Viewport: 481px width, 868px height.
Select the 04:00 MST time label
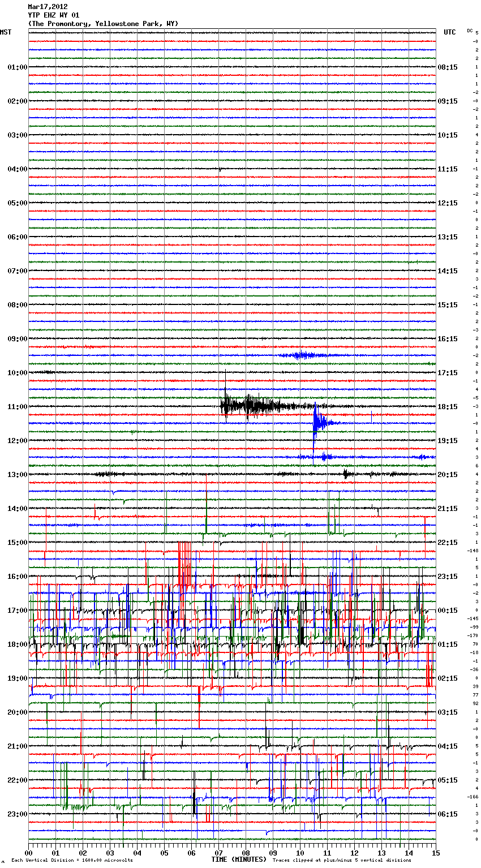(18, 169)
